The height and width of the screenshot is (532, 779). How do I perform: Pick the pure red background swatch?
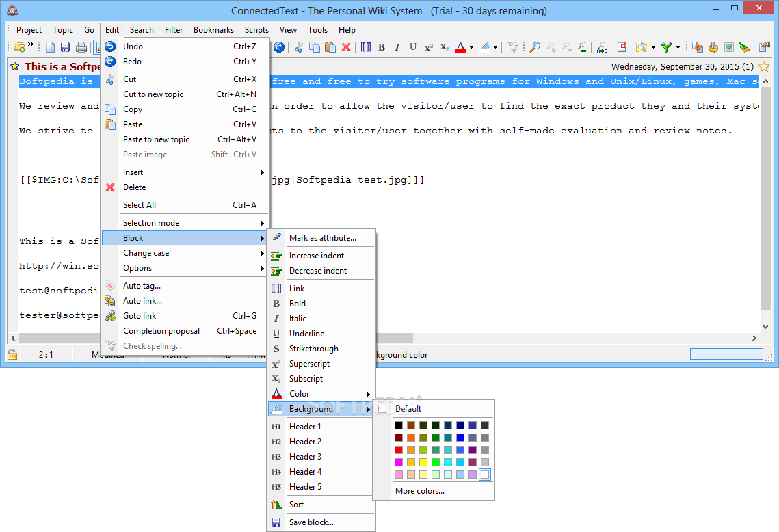click(399, 450)
